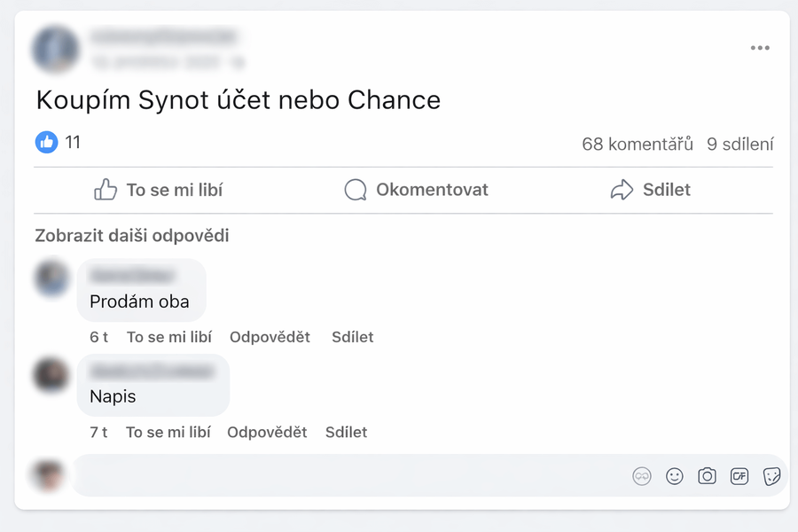
Task: Expand 'Zobrazit další odpovědi' to show more replies
Action: 133,235
